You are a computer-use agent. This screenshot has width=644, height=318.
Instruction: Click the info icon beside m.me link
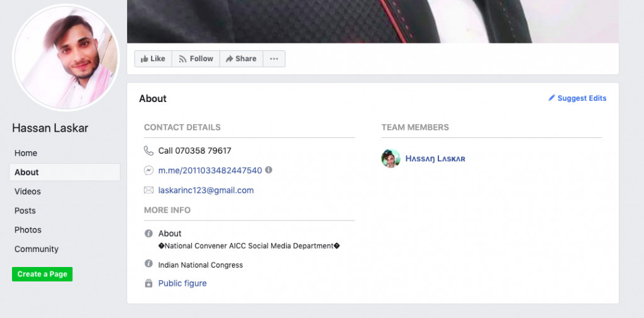pos(269,170)
